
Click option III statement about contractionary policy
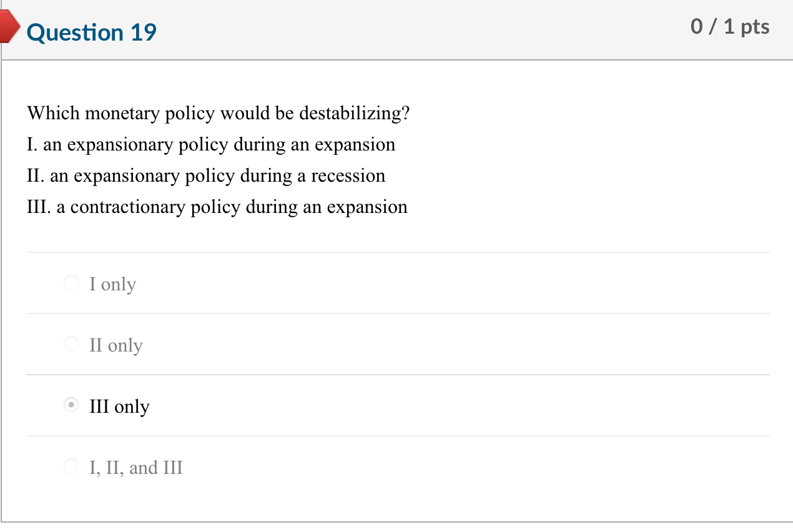[x=217, y=207]
